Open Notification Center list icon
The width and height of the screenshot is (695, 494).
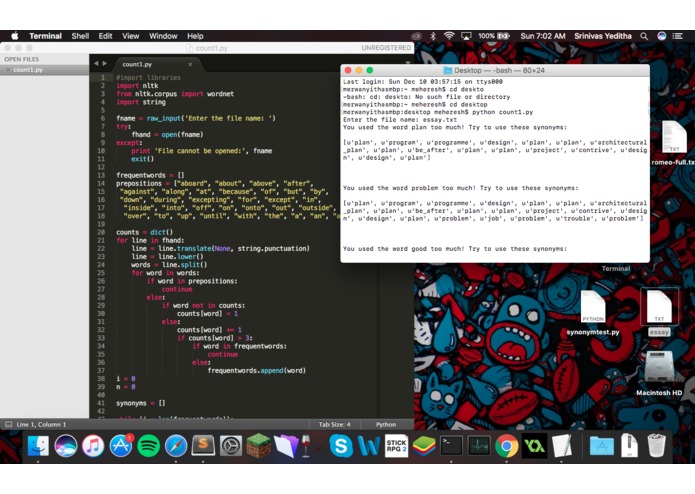click(x=678, y=36)
